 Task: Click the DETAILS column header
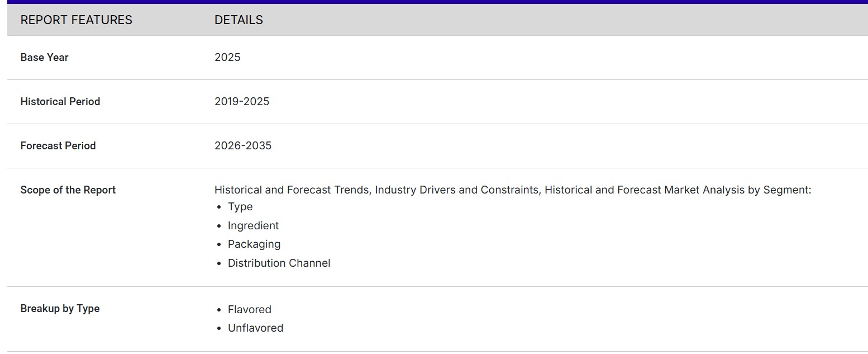239,20
